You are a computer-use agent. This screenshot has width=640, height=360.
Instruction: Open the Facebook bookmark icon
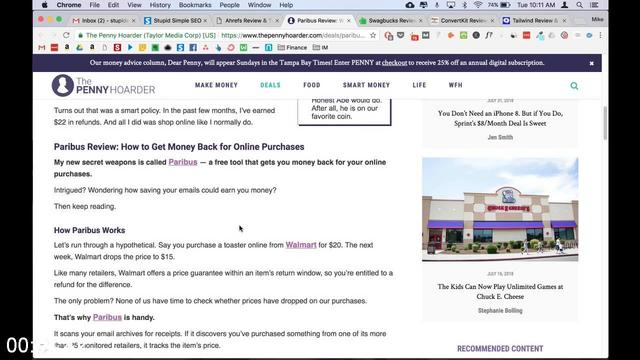click(x=193, y=48)
